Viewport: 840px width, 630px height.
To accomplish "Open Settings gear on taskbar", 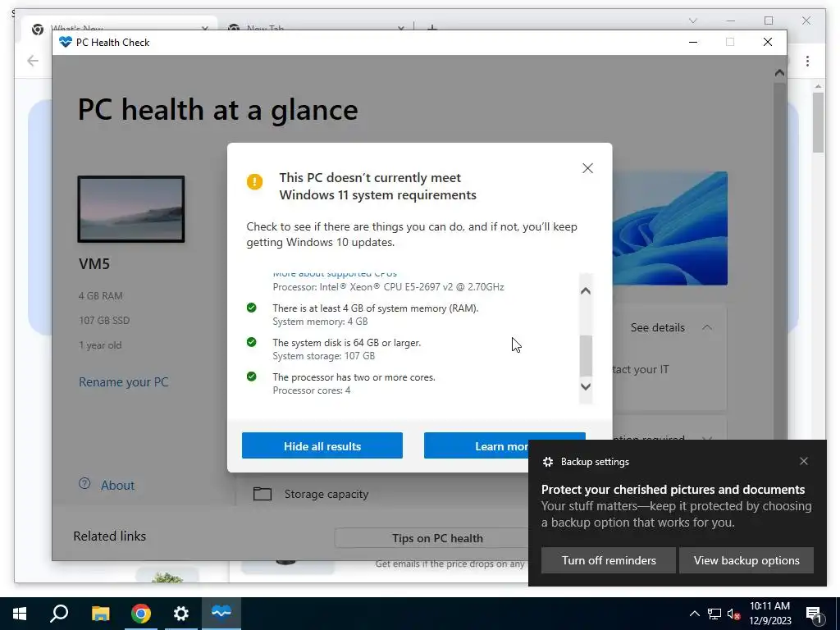I will [181, 614].
